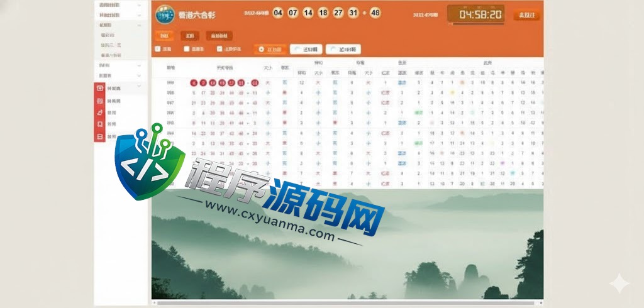Viewport: 644px width, 308px height.
Task: Expand the second sidebar group chevron
Action: (x=139, y=15)
